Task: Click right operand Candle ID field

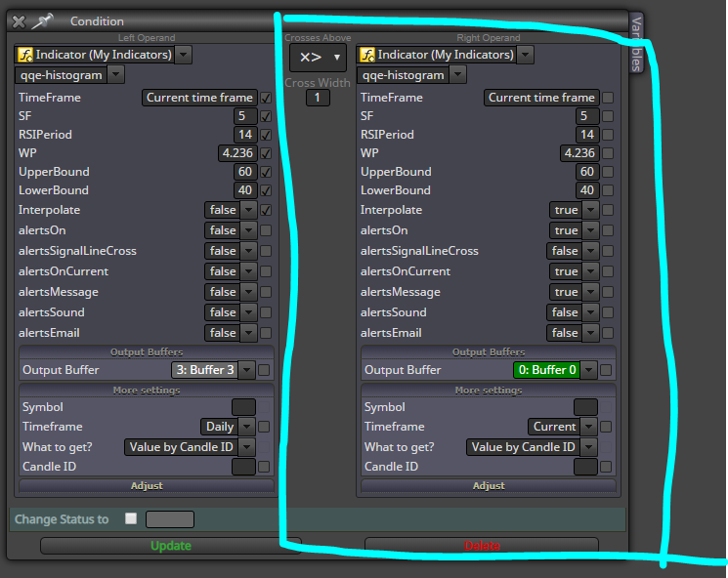Action: click(585, 467)
